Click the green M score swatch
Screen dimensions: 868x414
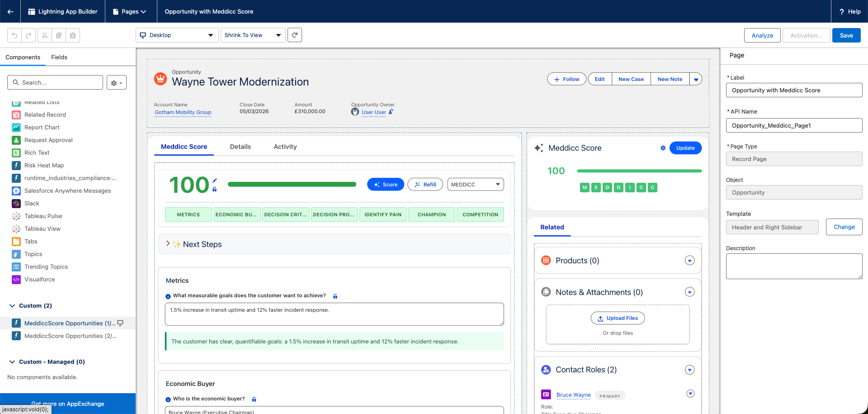point(585,187)
